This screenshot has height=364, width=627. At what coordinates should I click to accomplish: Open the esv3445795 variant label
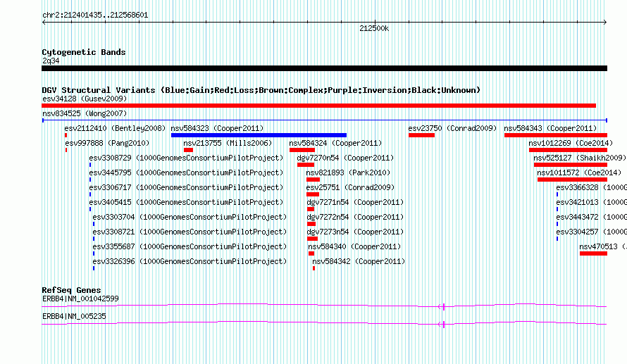[x=186, y=172]
